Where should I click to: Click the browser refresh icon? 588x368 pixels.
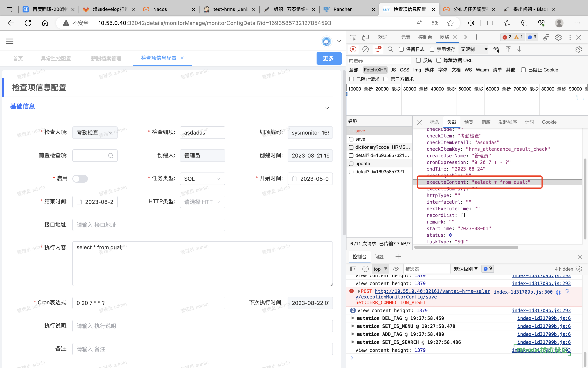click(28, 23)
